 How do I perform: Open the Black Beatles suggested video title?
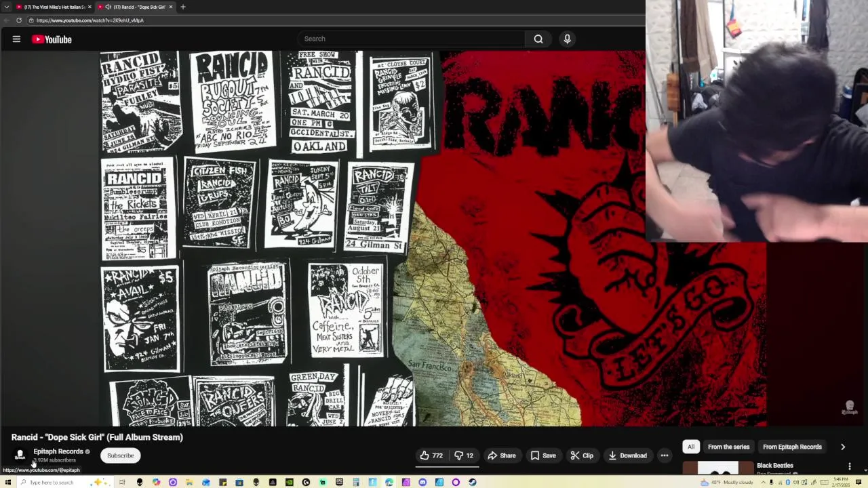(774, 466)
